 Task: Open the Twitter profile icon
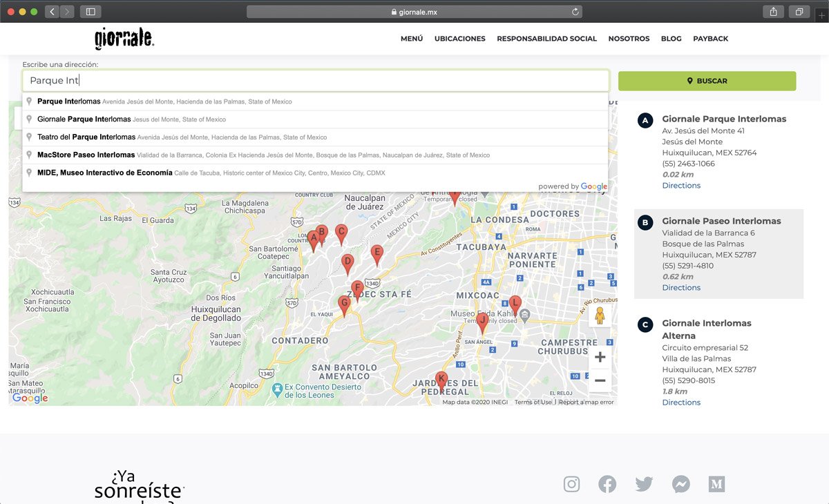click(x=644, y=484)
